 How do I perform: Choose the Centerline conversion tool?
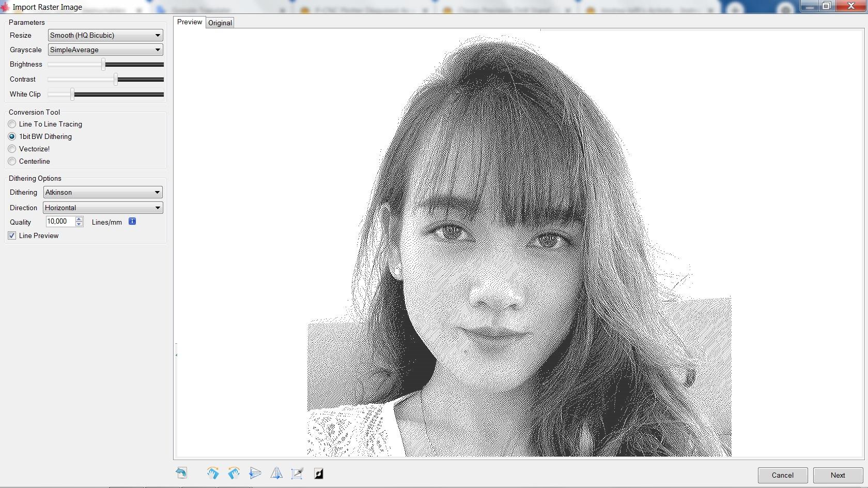29,161
